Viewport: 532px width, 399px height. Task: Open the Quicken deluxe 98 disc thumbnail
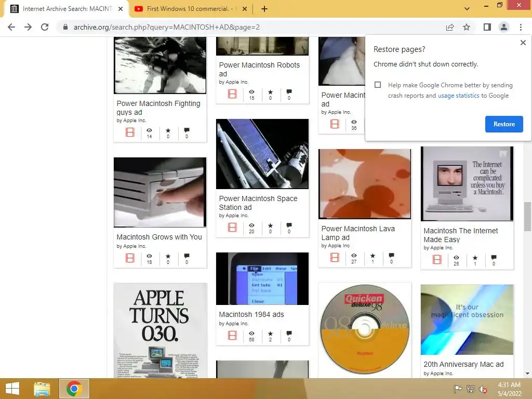[365, 330]
